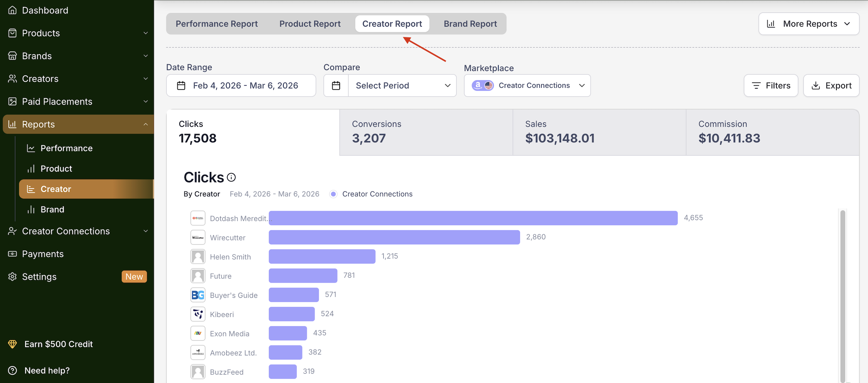
Task: Click the Buyer's Guide creator logo
Action: (198, 295)
